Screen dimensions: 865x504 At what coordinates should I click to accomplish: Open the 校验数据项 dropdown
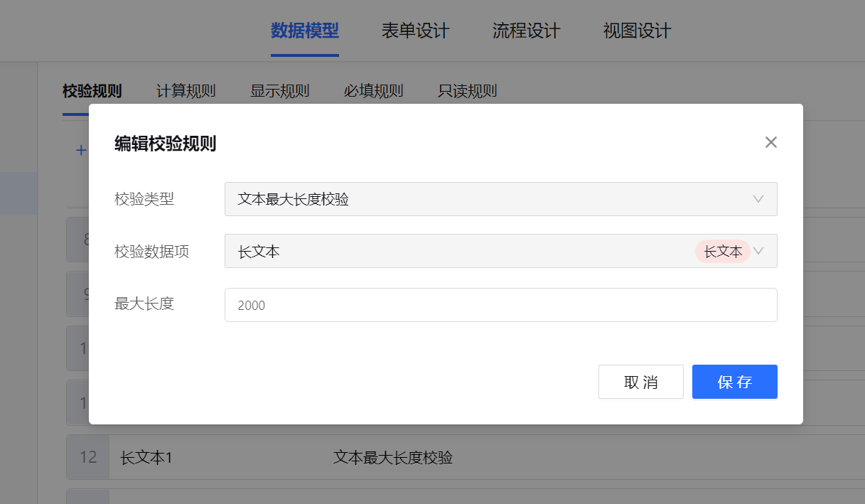tap(500, 251)
